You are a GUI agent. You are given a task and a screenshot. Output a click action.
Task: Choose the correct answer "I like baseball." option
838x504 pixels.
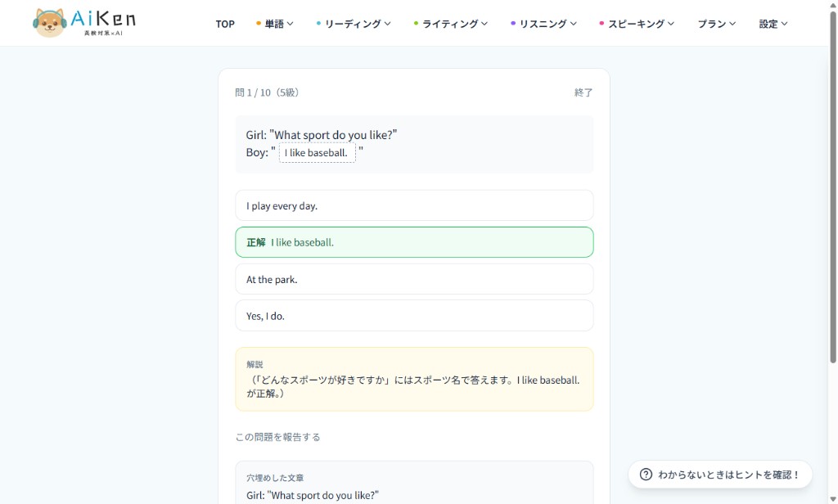click(x=414, y=242)
